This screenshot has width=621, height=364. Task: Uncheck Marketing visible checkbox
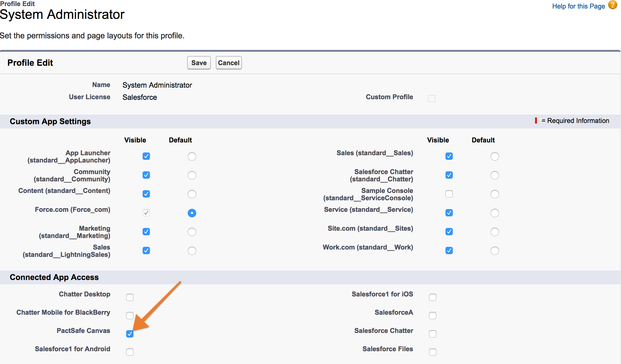point(146,232)
